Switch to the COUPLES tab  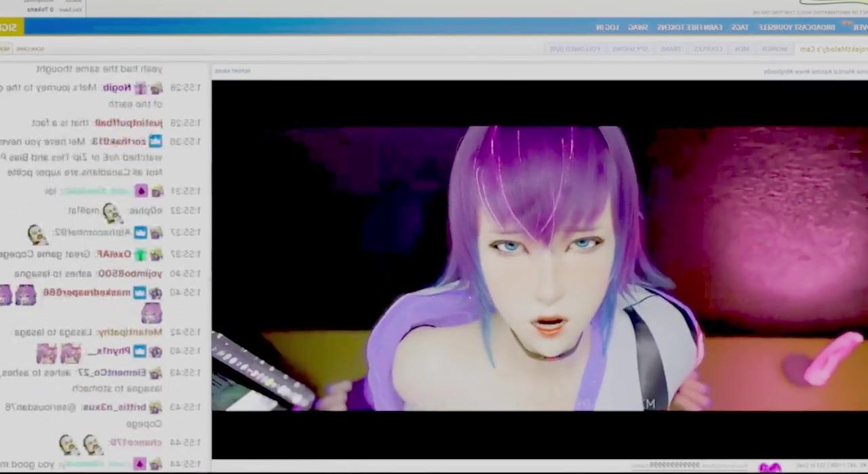(x=708, y=49)
